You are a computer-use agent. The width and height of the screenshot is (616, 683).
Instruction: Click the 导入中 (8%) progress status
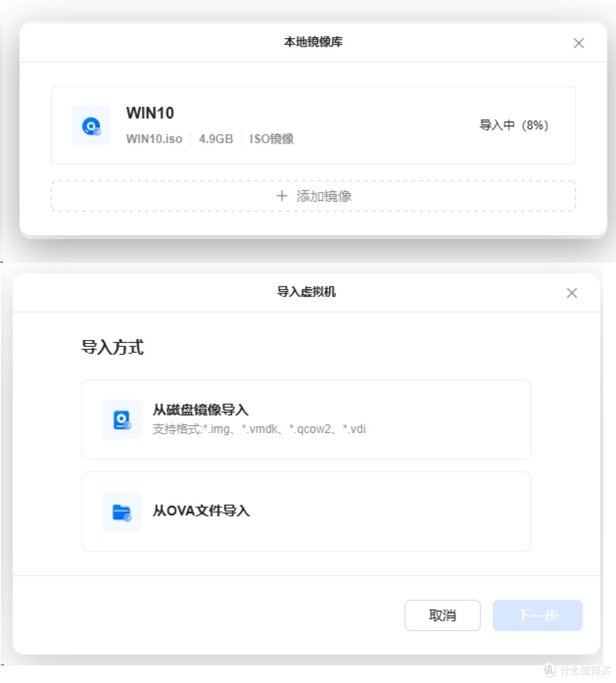[514, 126]
